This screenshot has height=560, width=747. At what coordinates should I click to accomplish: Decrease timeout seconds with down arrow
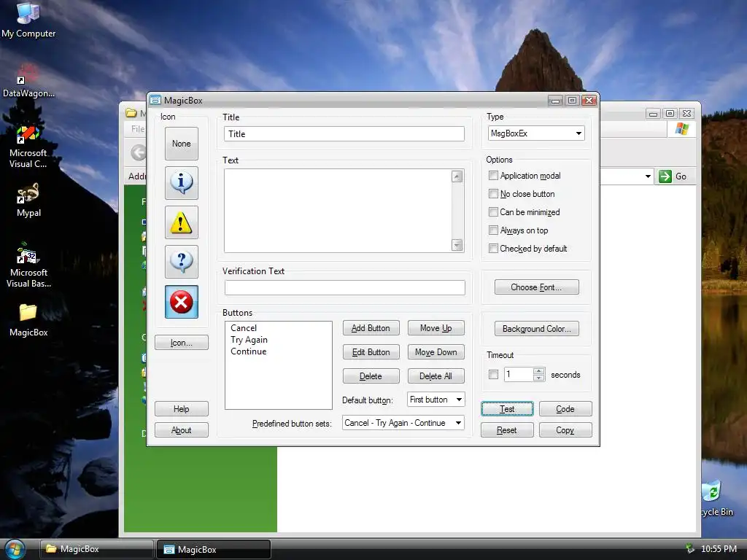pos(539,378)
